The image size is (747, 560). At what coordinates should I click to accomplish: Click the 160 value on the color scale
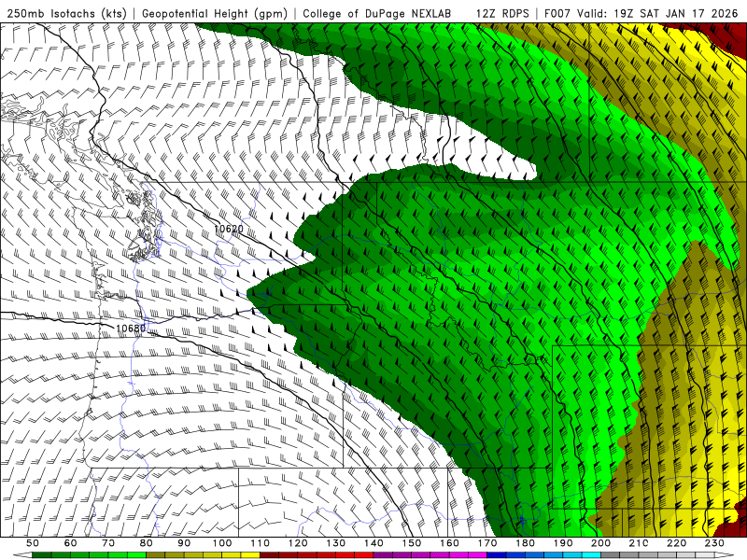pos(450,543)
